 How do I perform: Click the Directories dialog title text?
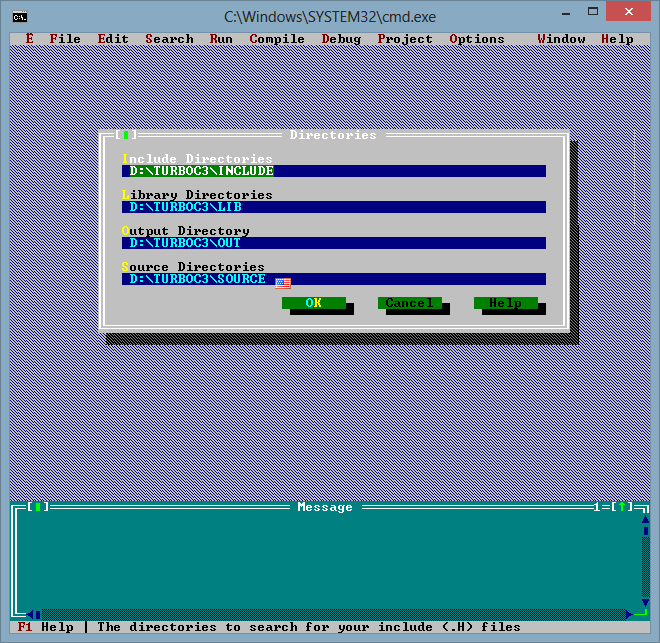(333, 135)
